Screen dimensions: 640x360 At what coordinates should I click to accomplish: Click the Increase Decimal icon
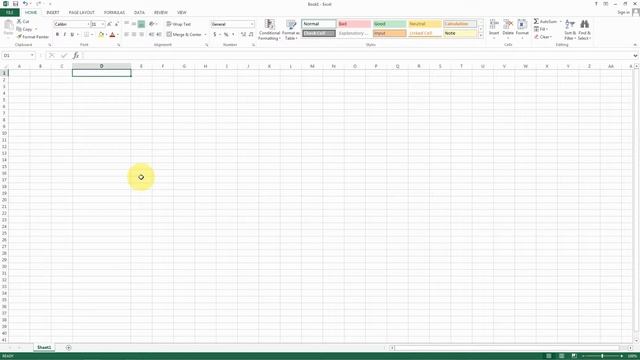[244, 35]
